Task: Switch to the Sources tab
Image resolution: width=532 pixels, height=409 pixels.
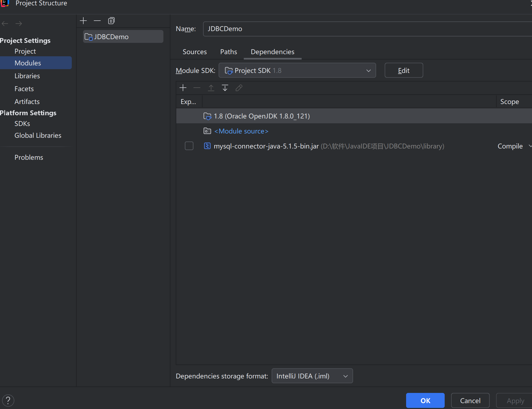Action: [x=194, y=52]
